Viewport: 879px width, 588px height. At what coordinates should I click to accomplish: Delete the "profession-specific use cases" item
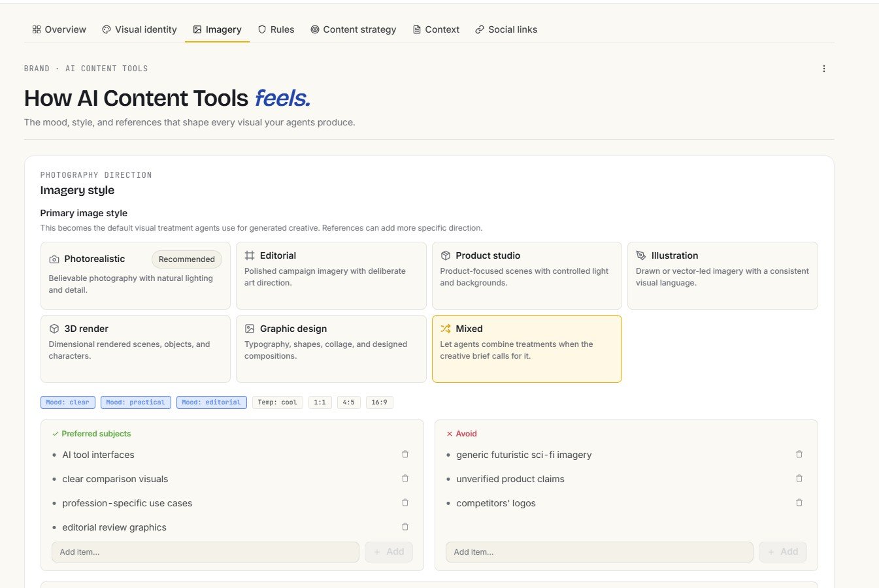(405, 503)
